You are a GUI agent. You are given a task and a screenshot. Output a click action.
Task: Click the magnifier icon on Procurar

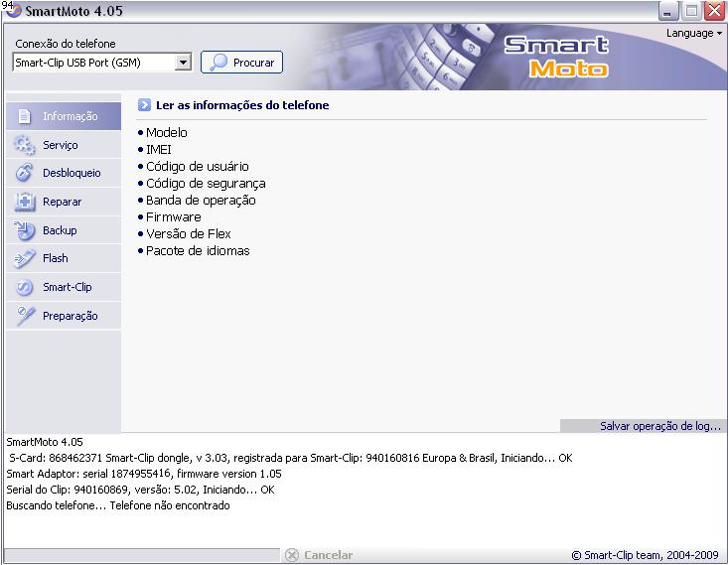click(x=218, y=63)
